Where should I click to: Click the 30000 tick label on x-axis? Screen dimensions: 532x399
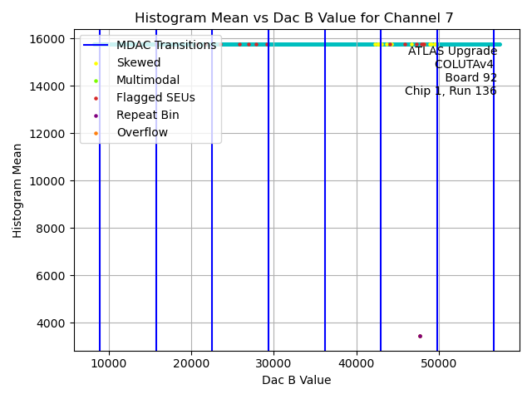tap(273, 363)
